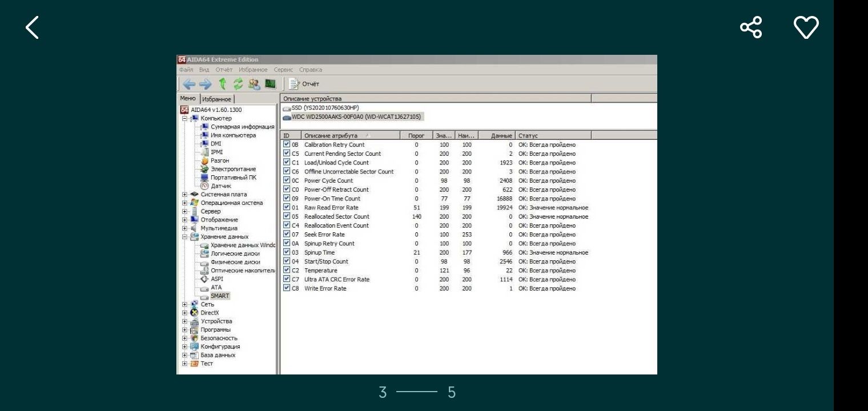Toggle Power Cycle Count checkbox

point(287,180)
